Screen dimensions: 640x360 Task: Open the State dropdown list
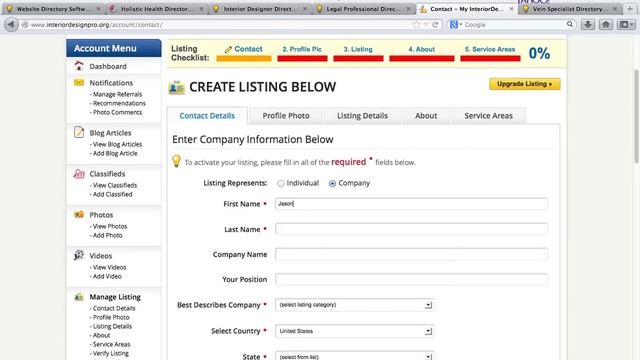[354, 356]
